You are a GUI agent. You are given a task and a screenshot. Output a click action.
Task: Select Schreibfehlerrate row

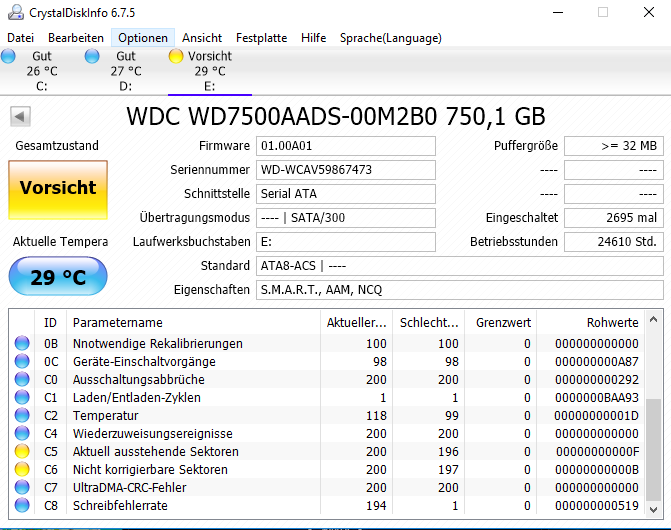pyautogui.click(x=327, y=505)
